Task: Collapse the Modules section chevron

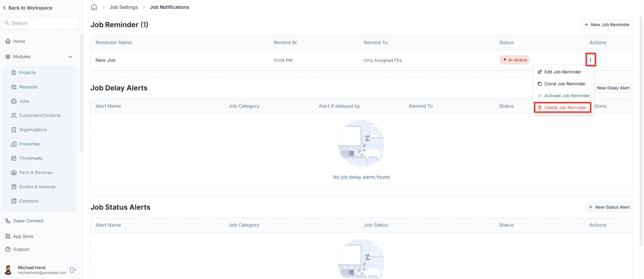Action: [x=70, y=57]
